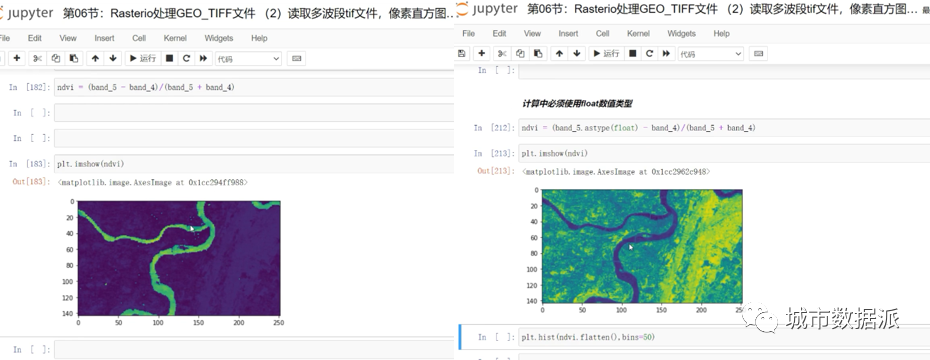Viewport: 930px width, 360px height.
Task: Open Insert menu in right notebook
Action: (x=568, y=34)
